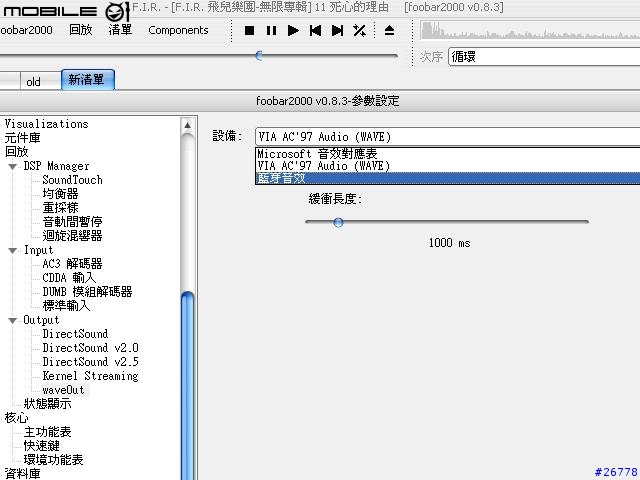Open 均衡器 equalizer settings

[60, 194]
